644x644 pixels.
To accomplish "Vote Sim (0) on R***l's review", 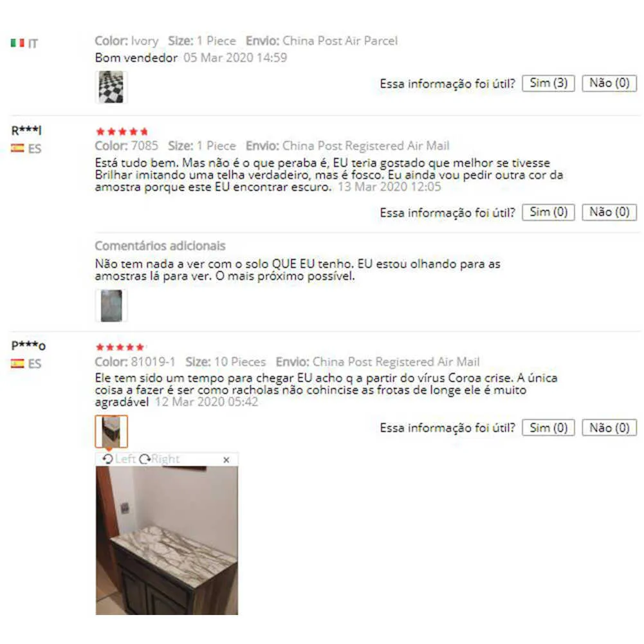I will 548,212.
